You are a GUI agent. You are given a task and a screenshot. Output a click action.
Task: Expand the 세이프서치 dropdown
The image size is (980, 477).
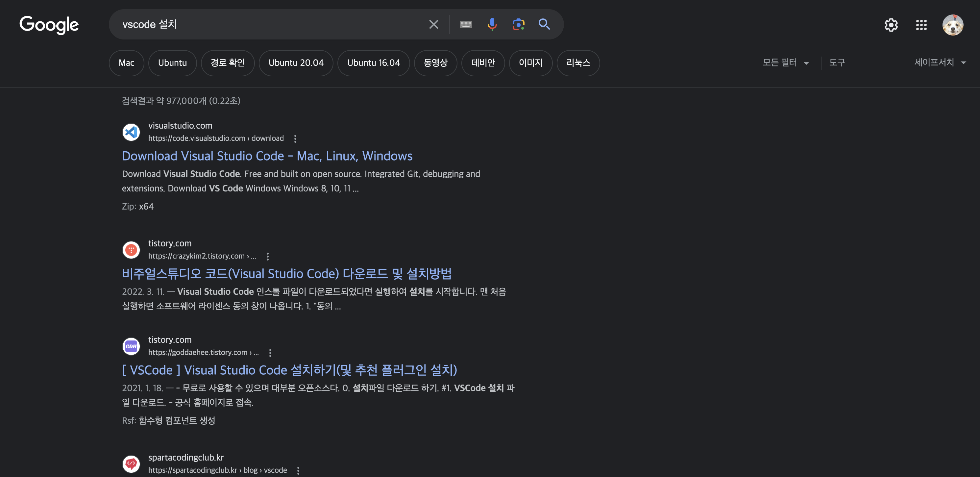coord(940,63)
